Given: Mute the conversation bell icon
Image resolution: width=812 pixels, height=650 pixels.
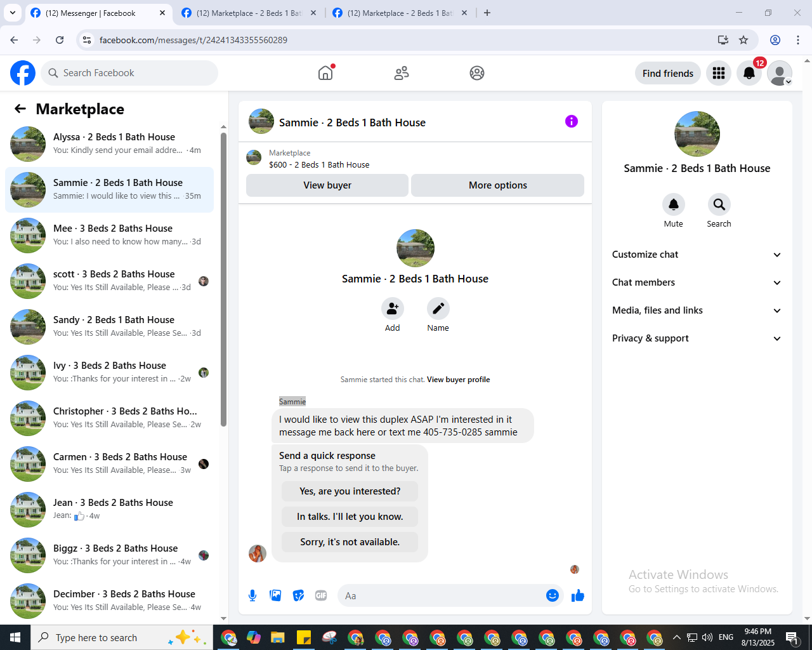Looking at the screenshot, I should click(674, 204).
